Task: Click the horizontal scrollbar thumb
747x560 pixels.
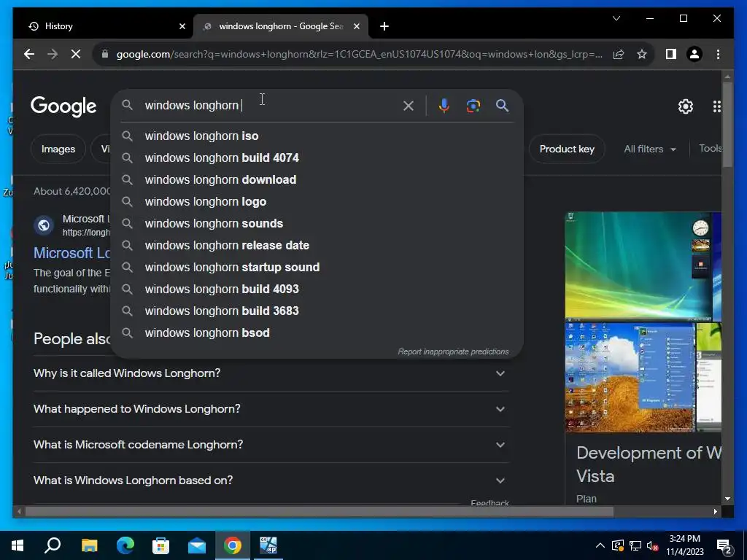Action: pos(320,511)
